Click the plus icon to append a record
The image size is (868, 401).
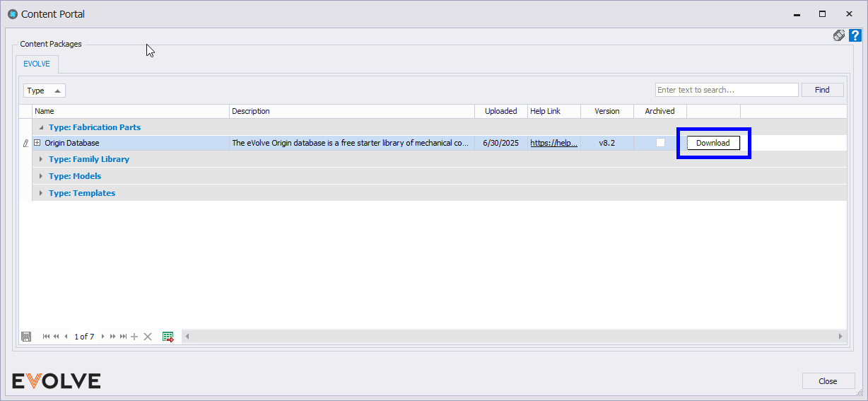tap(134, 337)
